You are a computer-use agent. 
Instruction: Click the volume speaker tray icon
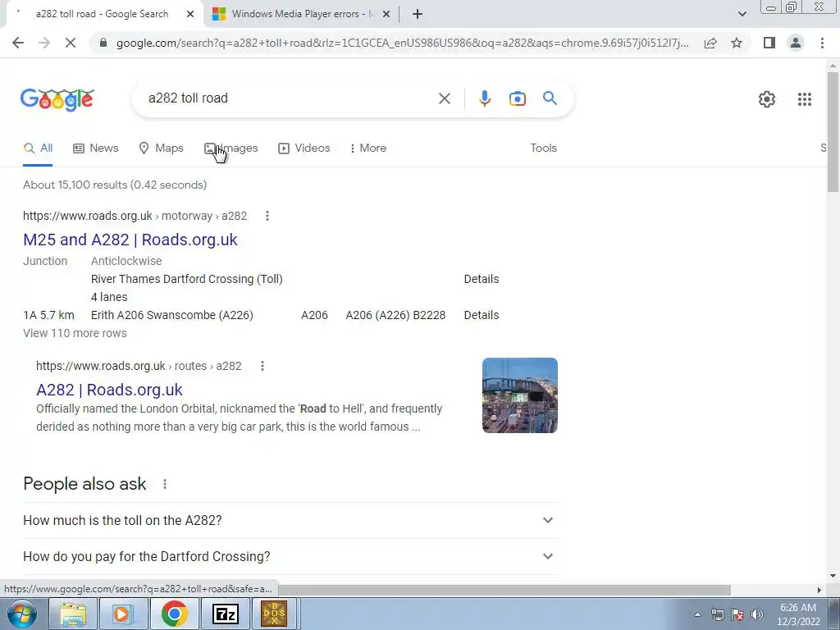coord(757,614)
